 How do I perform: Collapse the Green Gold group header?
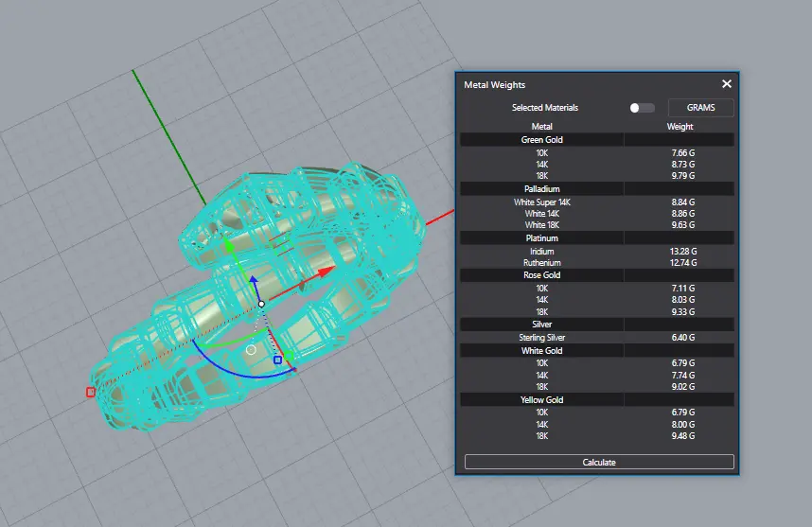click(542, 139)
